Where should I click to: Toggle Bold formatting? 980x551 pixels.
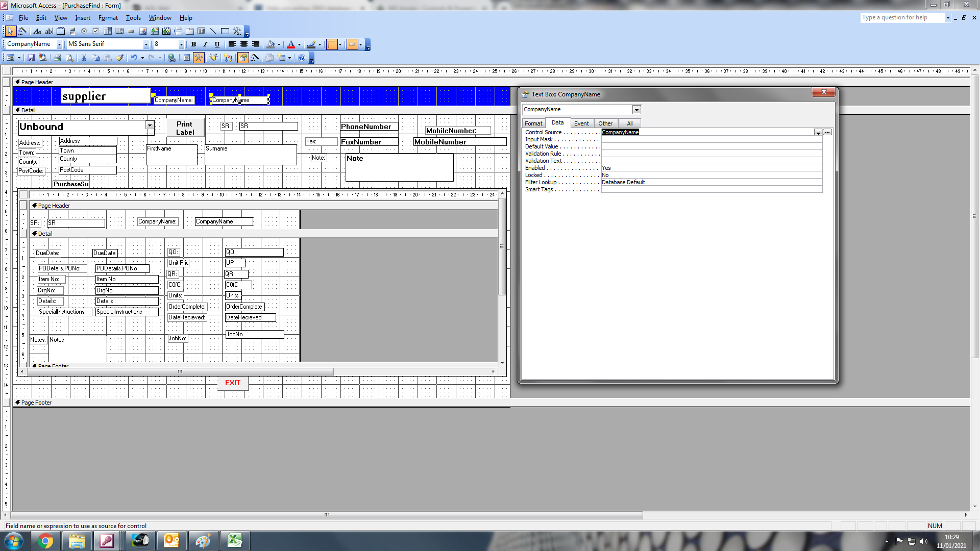pos(193,44)
